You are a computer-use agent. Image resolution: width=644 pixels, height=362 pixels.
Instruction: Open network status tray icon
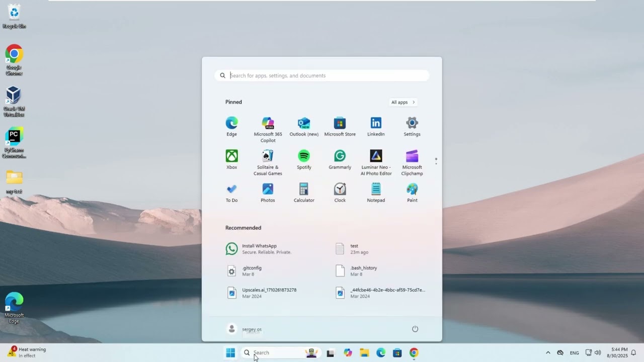coord(588,353)
